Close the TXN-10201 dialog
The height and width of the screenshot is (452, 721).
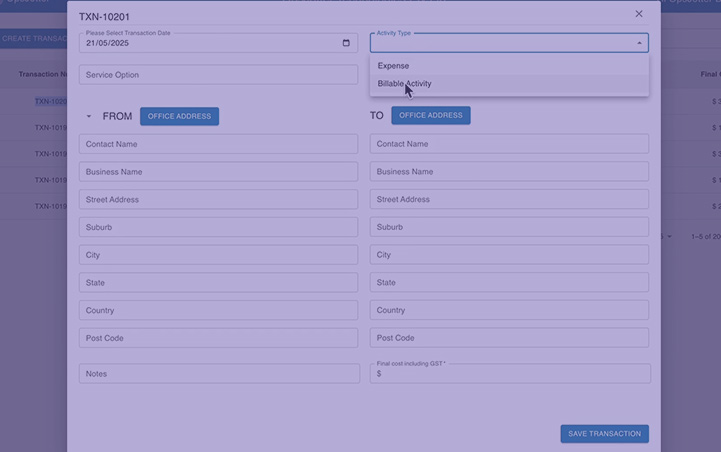pyautogui.click(x=639, y=14)
